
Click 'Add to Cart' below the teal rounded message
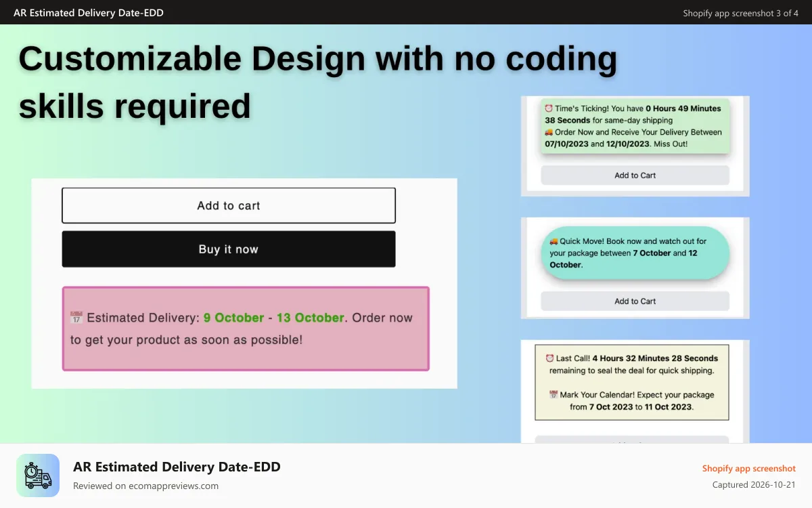[x=635, y=301]
